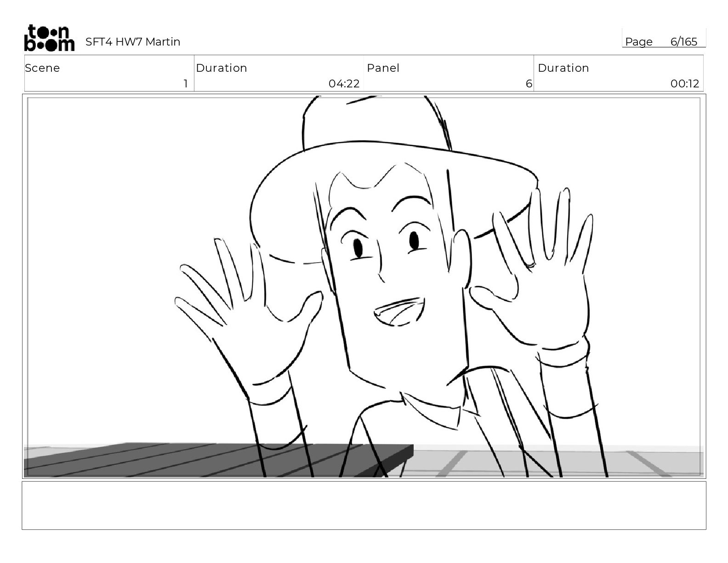Select the page number '6/165'

684,42
